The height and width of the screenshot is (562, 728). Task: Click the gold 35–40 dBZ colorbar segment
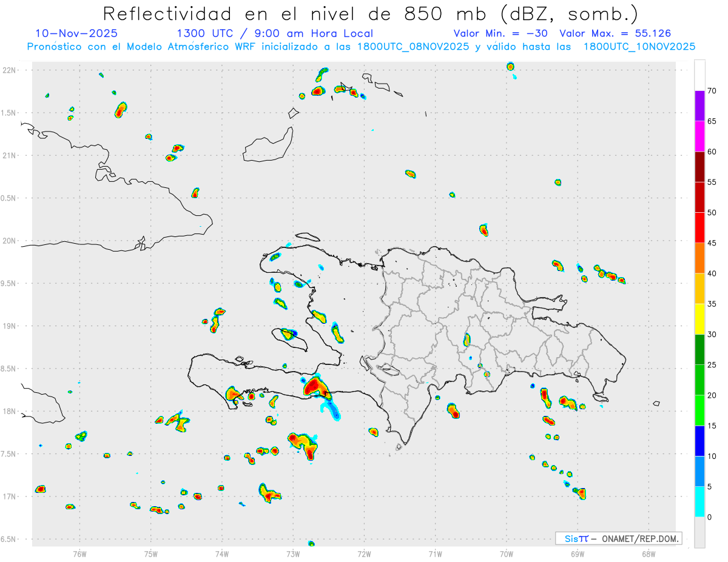pyautogui.click(x=699, y=289)
